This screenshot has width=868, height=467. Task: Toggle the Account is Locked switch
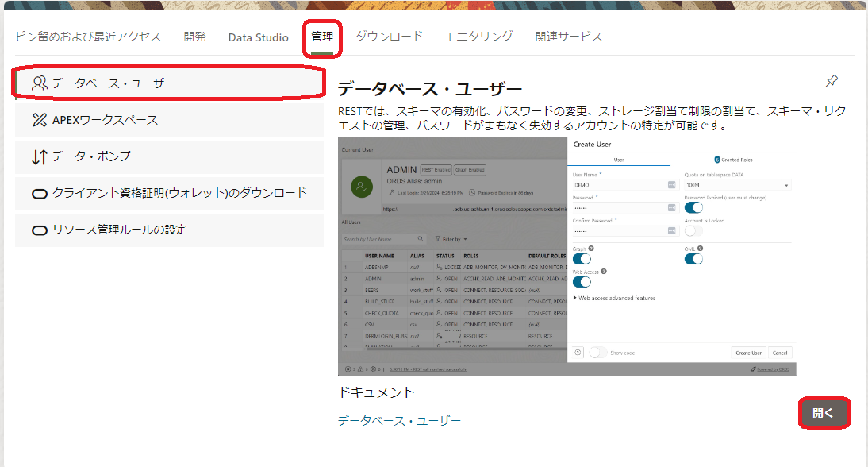tap(694, 230)
